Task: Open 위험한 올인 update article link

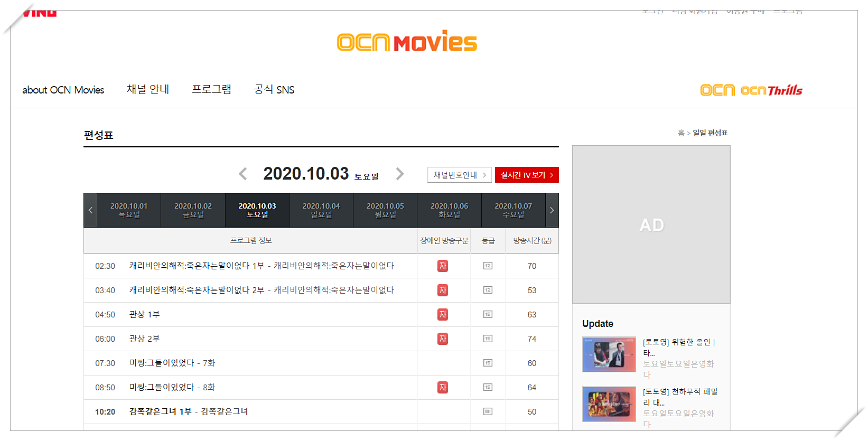Action: [679, 348]
